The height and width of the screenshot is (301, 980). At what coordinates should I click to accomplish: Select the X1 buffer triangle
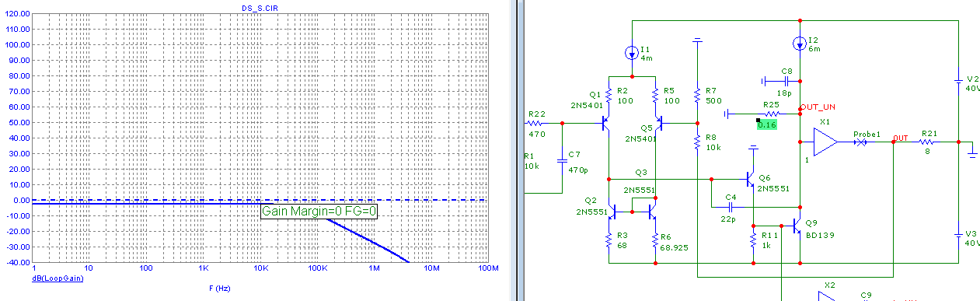[825, 143]
